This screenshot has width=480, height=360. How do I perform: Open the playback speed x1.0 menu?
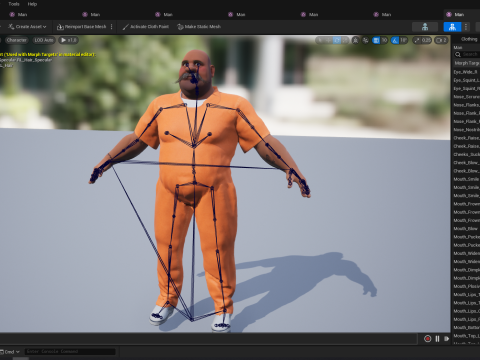(68, 40)
